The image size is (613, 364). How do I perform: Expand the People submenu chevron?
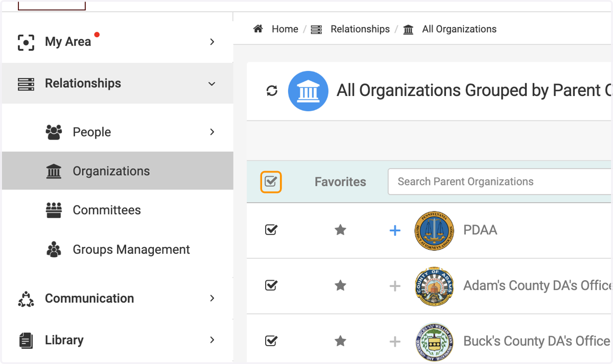pos(212,132)
